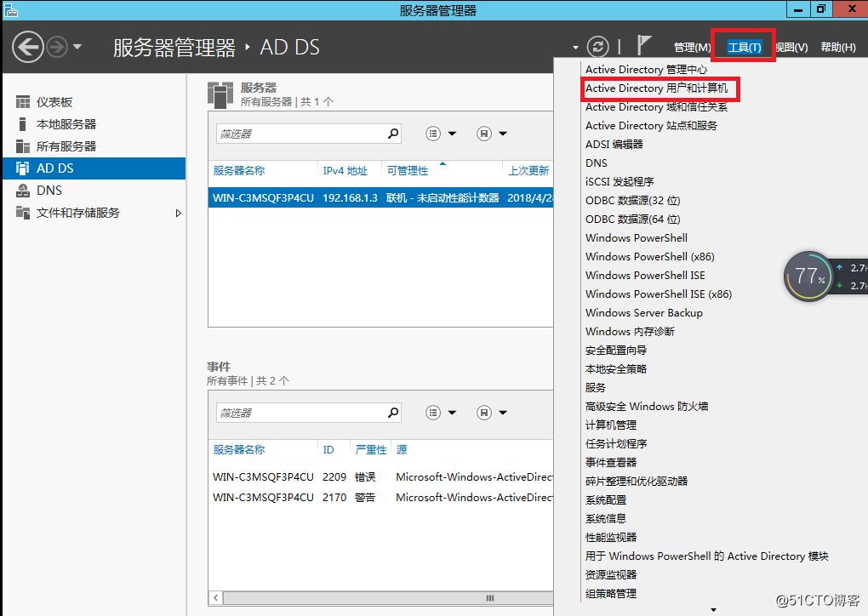Click the back navigation arrow
868x616 pixels.
[28, 47]
